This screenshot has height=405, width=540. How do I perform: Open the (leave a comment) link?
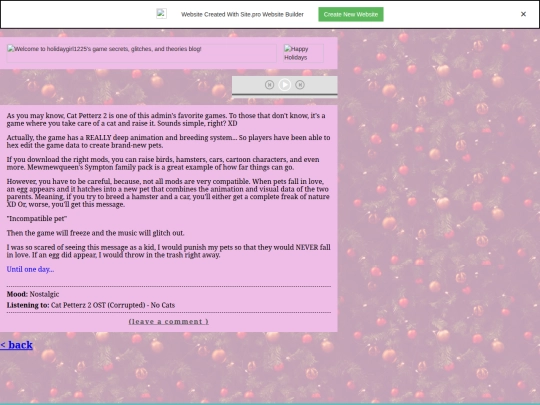click(x=168, y=321)
